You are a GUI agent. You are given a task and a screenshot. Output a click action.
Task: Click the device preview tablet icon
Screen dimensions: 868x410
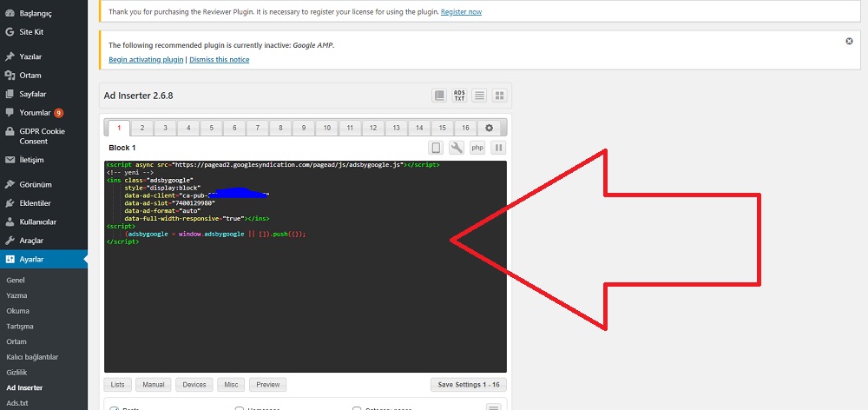pos(436,148)
